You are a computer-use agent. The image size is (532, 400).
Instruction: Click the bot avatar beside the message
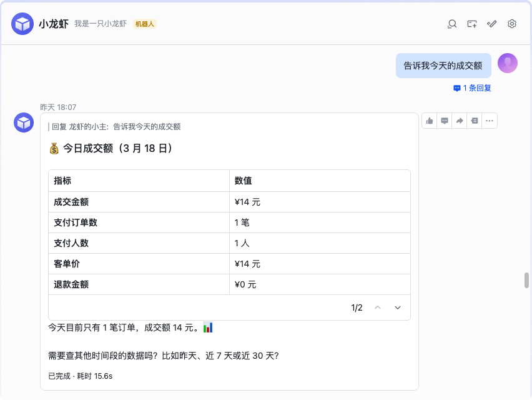tap(24, 122)
